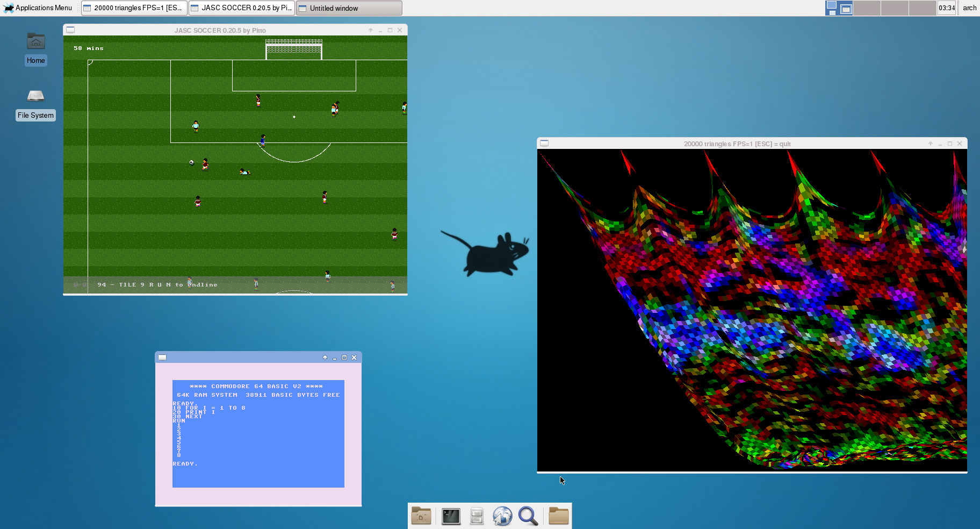Switch to the second workspace
The height and width of the screenshot is (529, 980).
867,8
